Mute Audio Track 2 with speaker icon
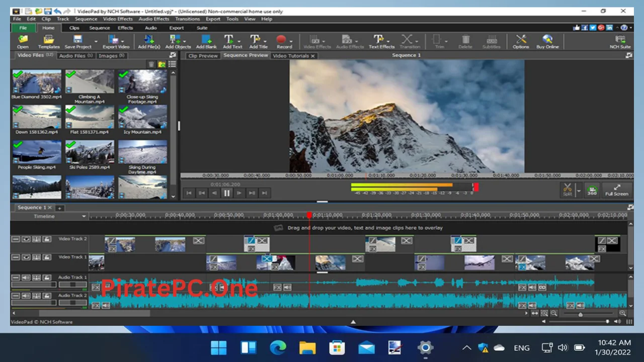The width and height of the screenshot is (644, 362). [x=26, y=296]
